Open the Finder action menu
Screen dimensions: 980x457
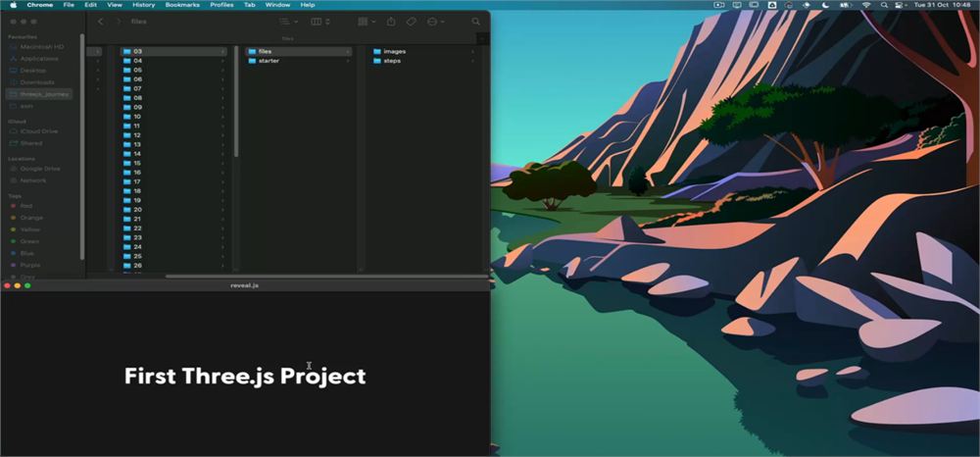pyautogui.click(x=436, y=22)
